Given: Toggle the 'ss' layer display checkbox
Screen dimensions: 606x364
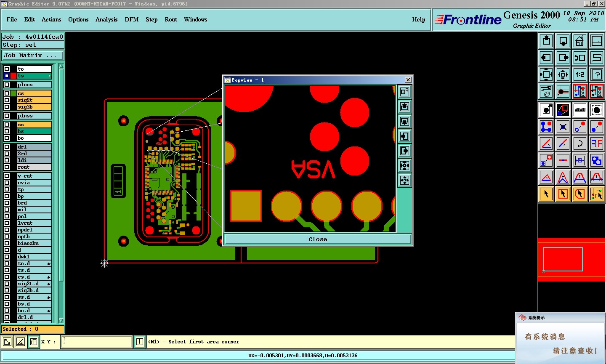Looking at the screenshot, I should [7, 125].
